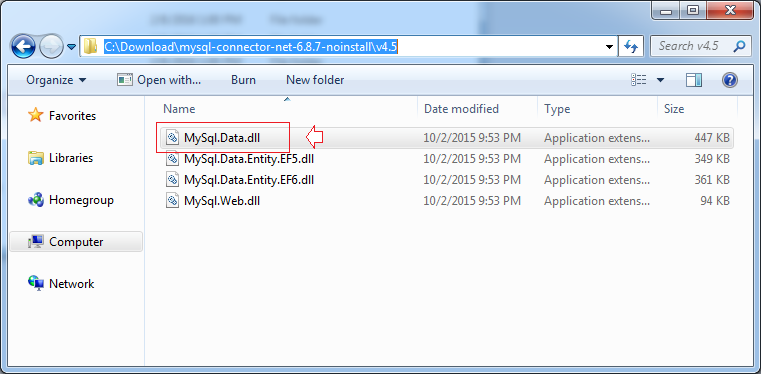Viewport: 761px width, 374px height.
Task: Open the Get help question mark icon
Action: point(730,80)
